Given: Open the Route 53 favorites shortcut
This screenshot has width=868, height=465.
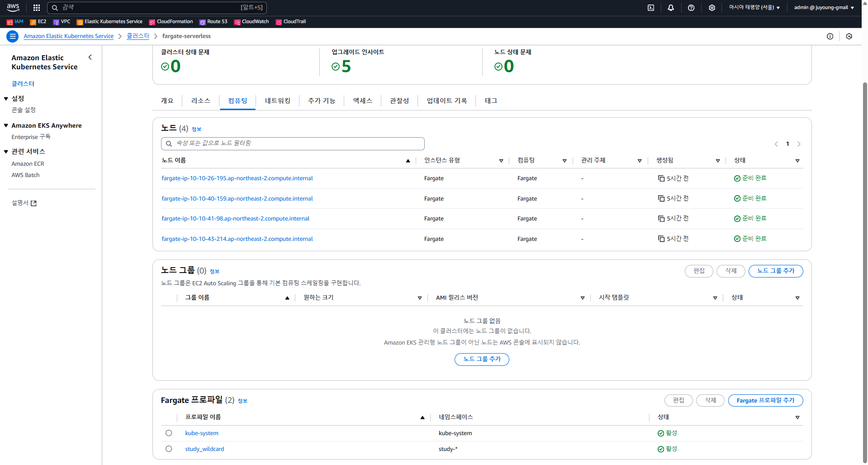Looking at the screenshot, I should (213, 22).
